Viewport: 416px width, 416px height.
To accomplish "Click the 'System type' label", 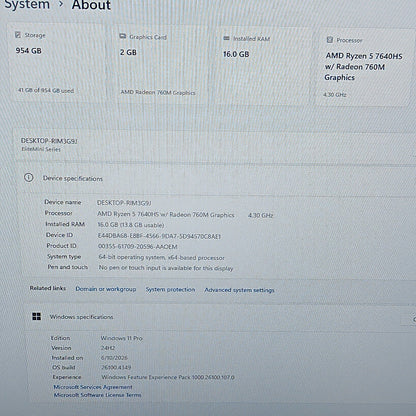I will click(x=64, y=257).
